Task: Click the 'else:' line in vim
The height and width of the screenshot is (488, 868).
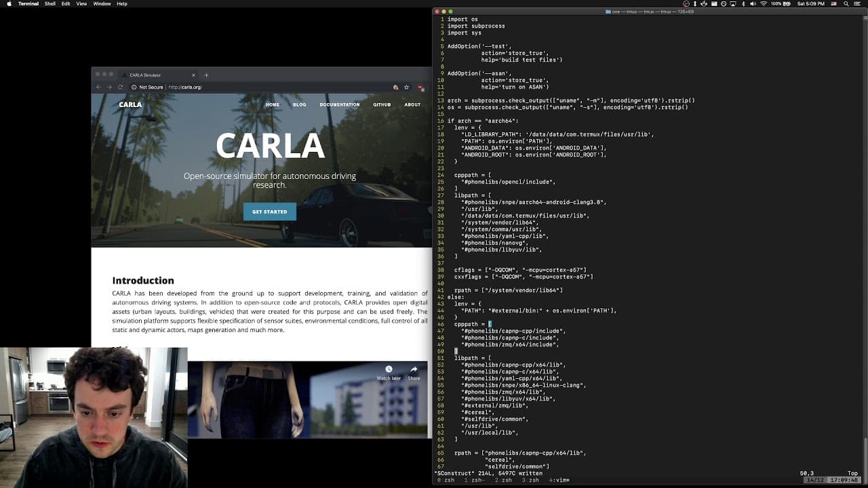Action: 456,297
